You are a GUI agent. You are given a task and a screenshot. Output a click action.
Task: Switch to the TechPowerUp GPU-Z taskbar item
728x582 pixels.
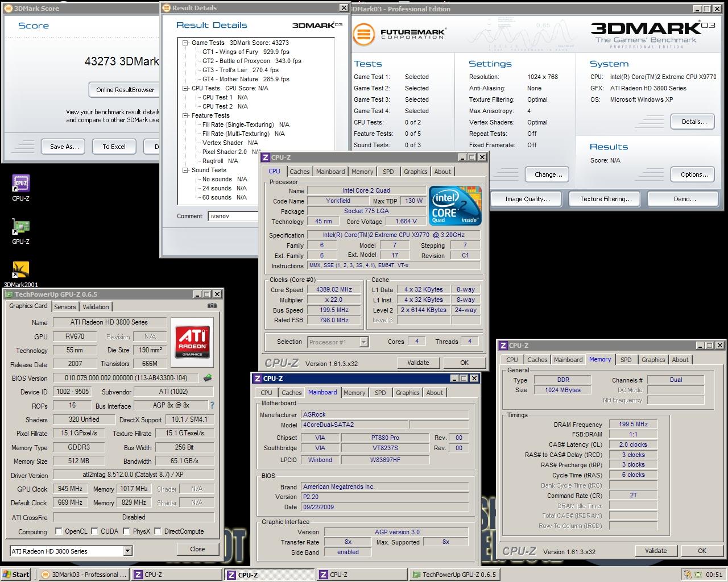click(454, 575)
